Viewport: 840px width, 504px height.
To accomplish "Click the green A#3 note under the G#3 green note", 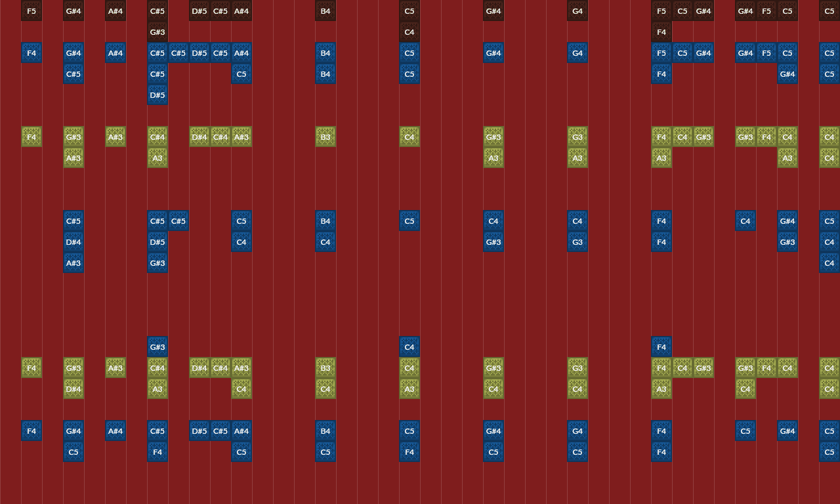I will (x=73, y=157).
